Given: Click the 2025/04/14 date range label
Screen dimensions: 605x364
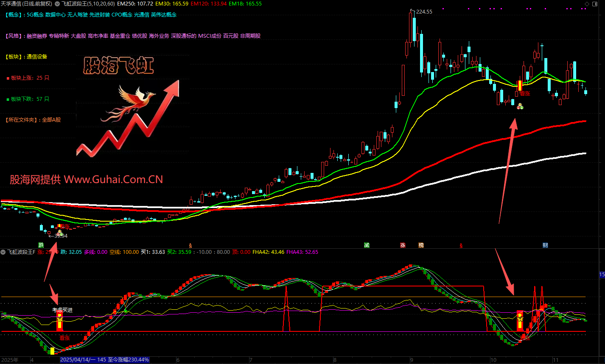Looking at the screenshot, I should 104,360.
